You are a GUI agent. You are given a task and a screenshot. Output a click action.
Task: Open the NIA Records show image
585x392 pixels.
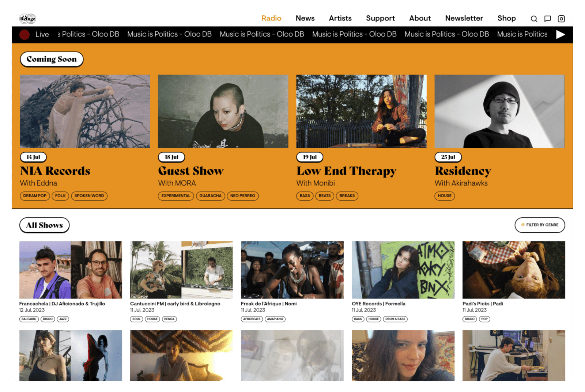(x=85, y=111)
